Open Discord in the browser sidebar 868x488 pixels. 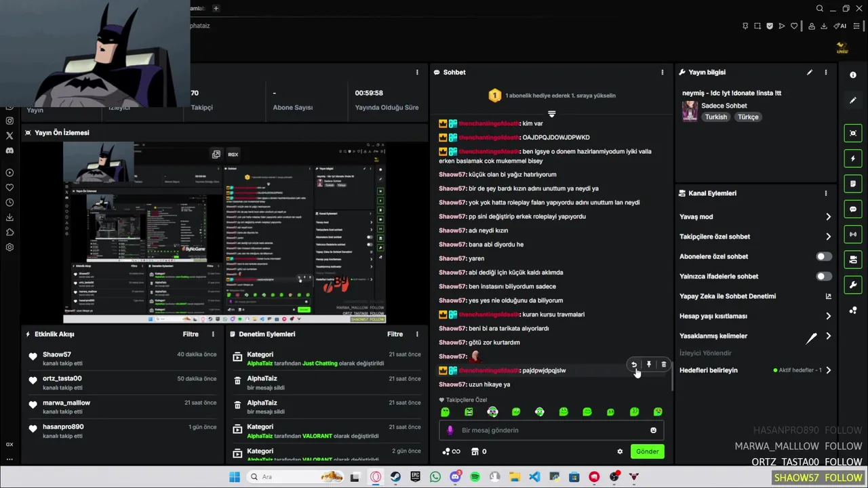coord(9,150)
